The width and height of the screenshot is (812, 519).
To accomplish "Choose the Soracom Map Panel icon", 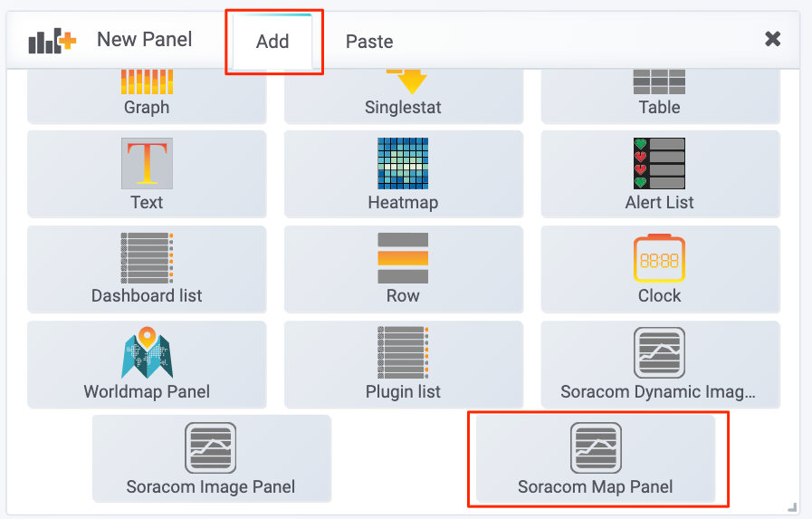I will click(596, 448).
